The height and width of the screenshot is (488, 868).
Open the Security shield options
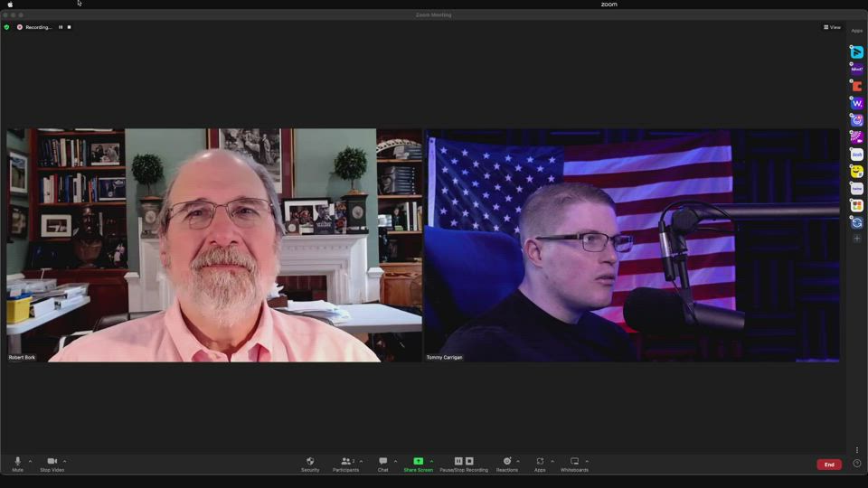click(x=310, y=464)
